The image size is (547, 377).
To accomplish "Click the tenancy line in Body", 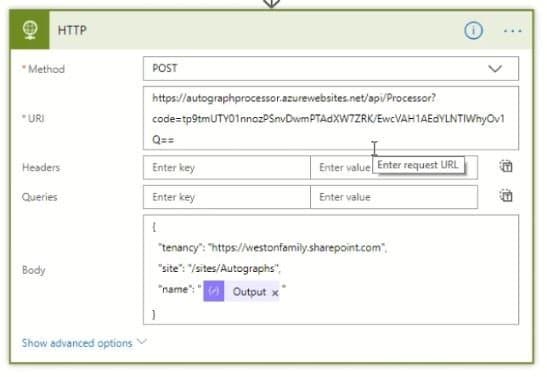I will (272, 248).
